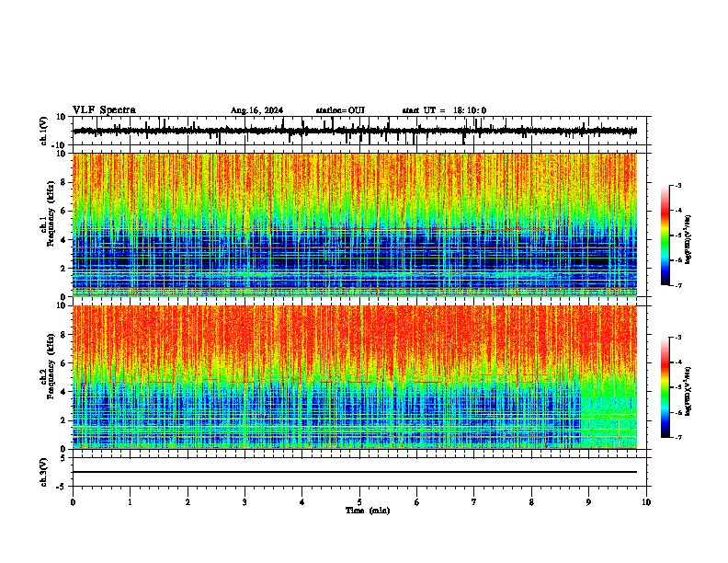Click the ch.1 "Frequency (kHz)" axis label
728x563 pixels.
coord(50,213)
